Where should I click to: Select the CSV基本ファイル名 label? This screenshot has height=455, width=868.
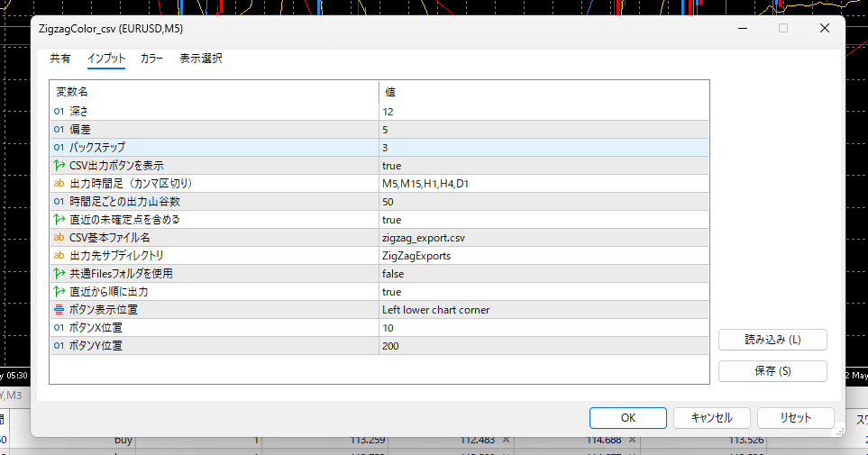click(110, 238)
